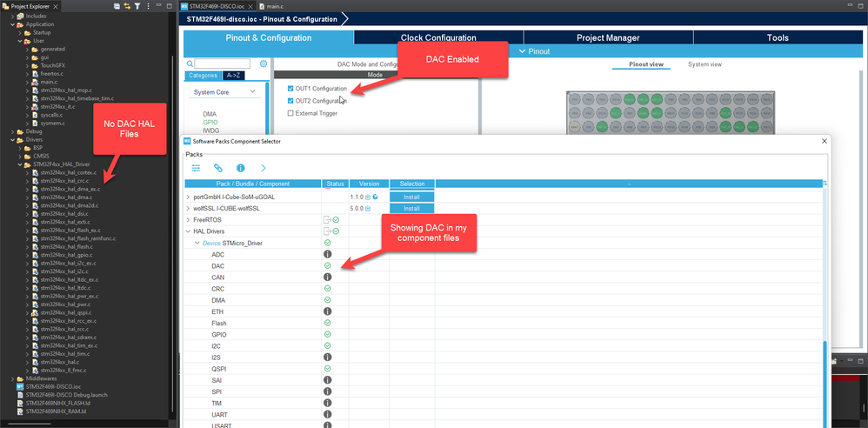Click the HAL Drivers row status icons

coord(331,231)
